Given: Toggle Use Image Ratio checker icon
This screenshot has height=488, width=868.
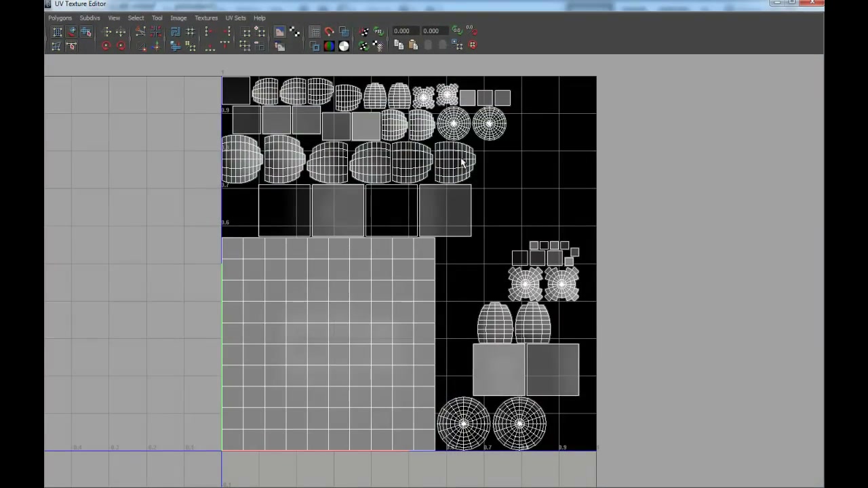Looking at the screenshot, I should (x=378, y=46).
